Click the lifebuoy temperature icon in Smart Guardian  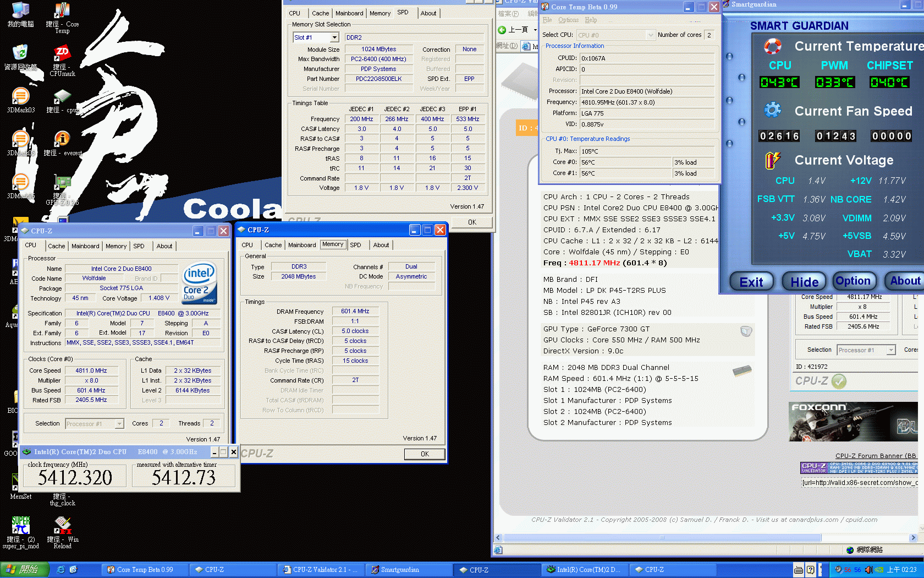pos(772,46)
